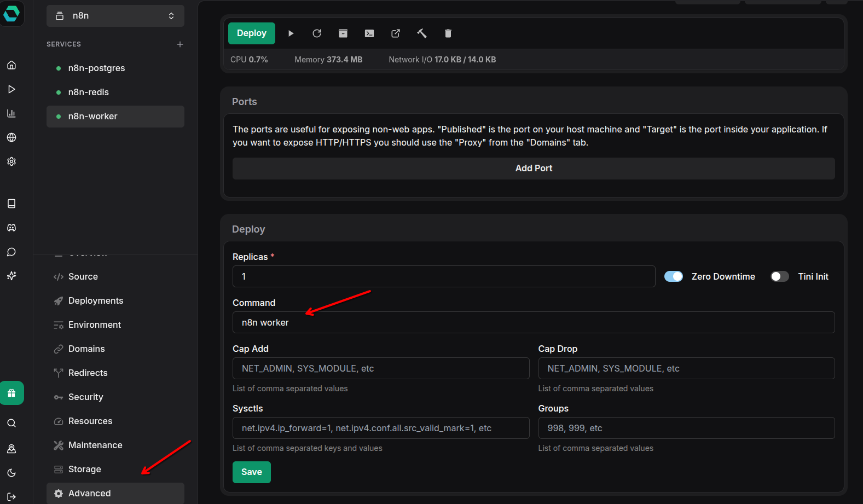Click the hammer build icon

pos(422,33)
